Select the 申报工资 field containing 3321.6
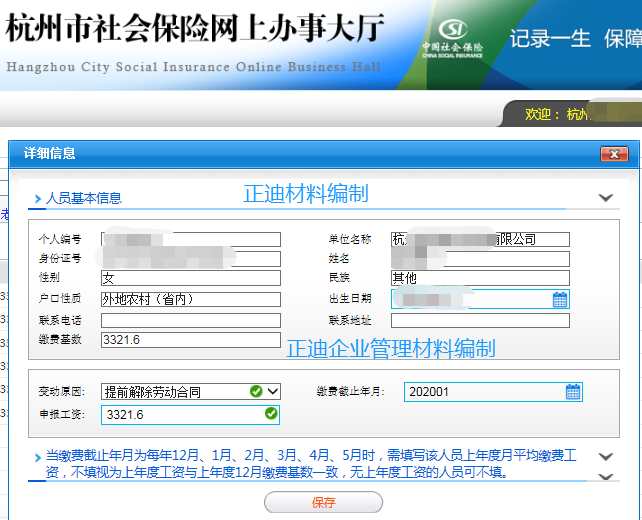Screen dimensions: 642x520 (180, 414)
